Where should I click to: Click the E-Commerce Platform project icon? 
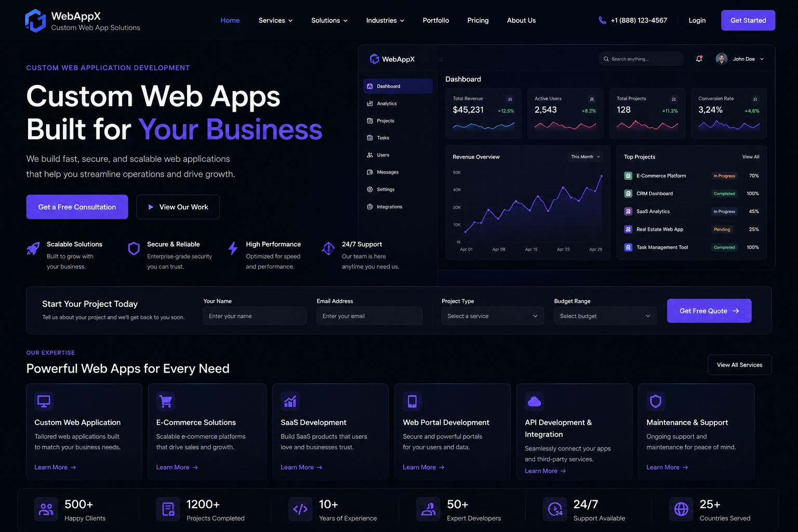pos(628,176)
